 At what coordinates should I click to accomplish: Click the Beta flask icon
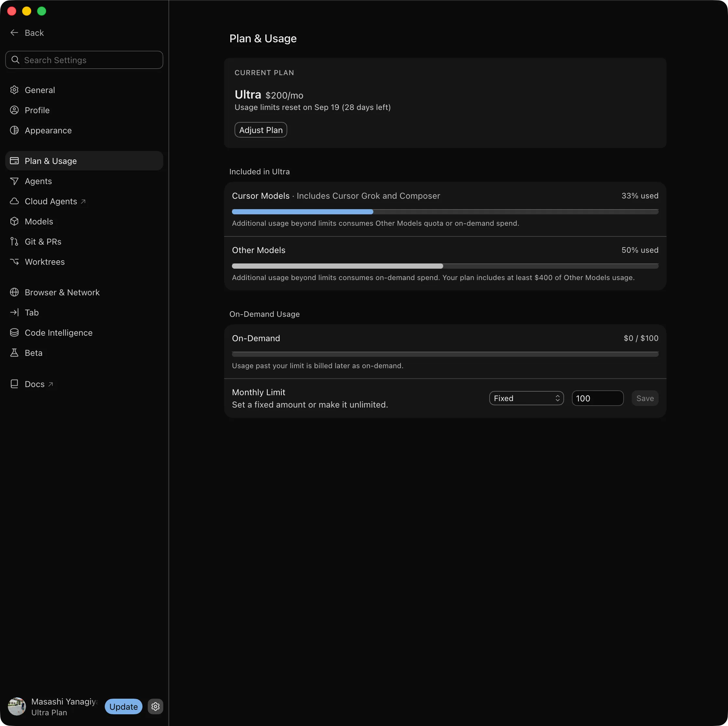[14, 353]
